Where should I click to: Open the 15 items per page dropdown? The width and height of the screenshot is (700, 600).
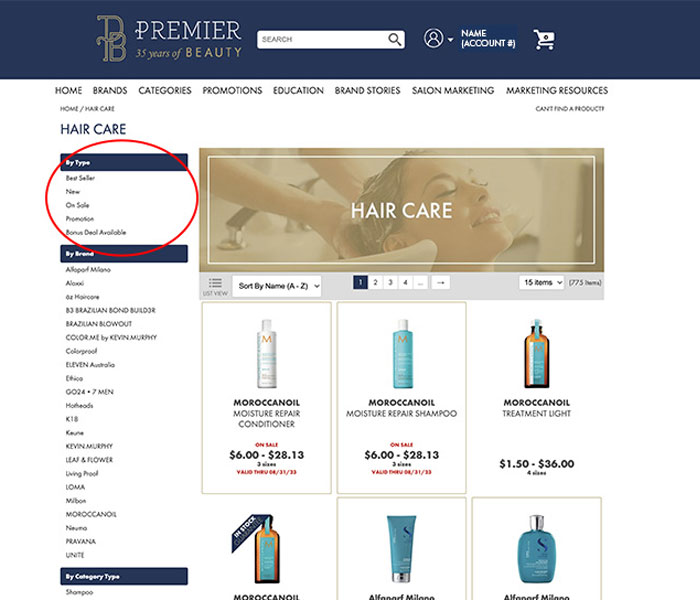tap(542, 283)
